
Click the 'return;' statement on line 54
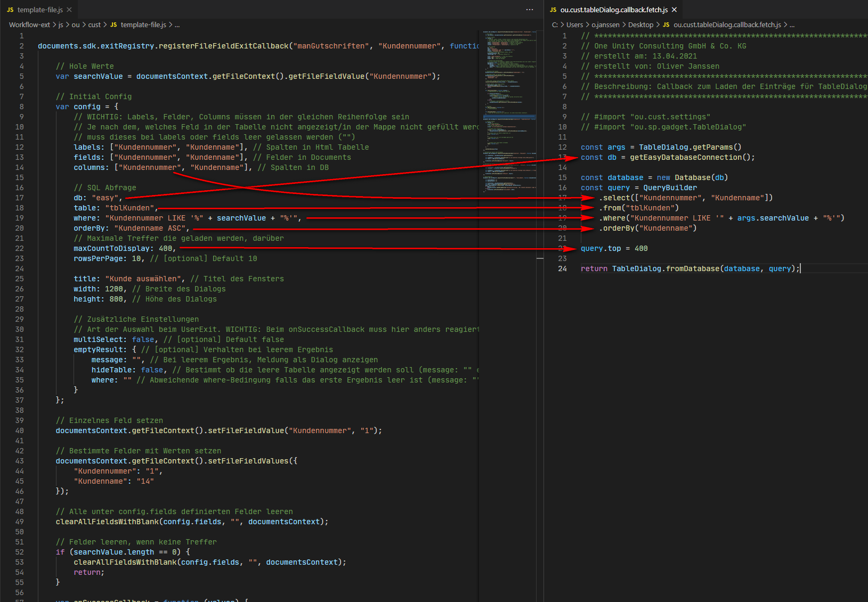click(x=89, y=572)
